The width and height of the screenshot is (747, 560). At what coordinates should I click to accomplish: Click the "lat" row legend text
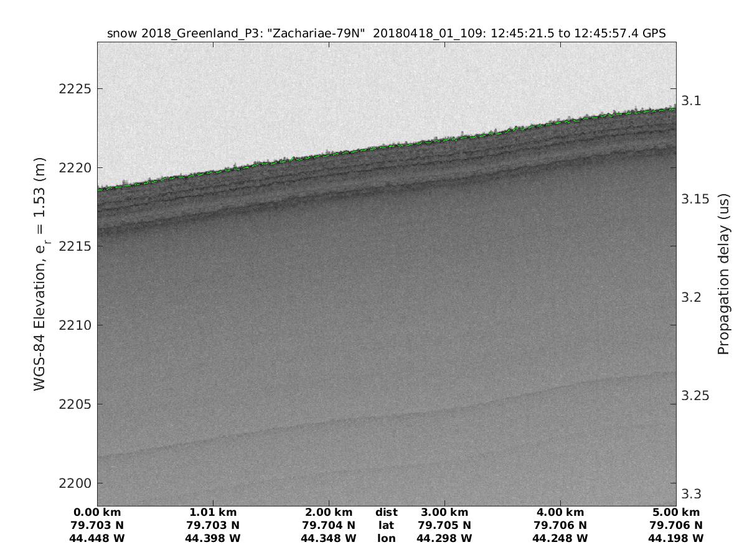[x=387, y=525]
